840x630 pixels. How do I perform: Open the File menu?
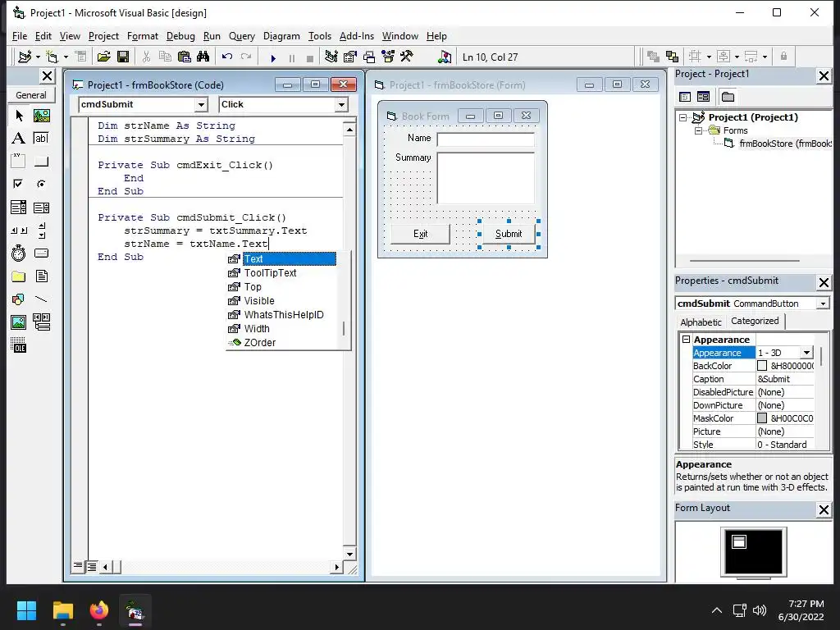20,36
